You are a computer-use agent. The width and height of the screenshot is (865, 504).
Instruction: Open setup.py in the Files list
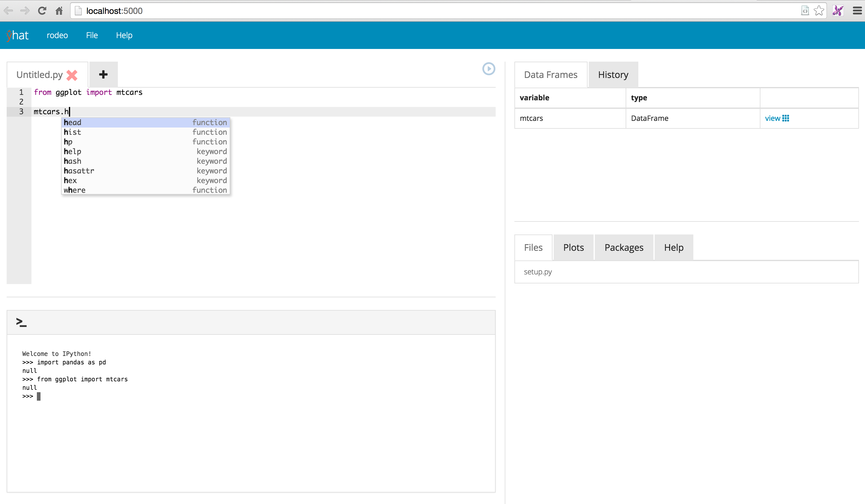click(x=538, y=272)
